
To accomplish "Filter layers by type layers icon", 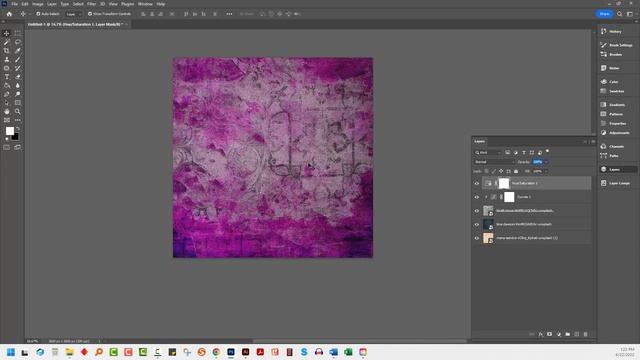I will coord(524,153).
